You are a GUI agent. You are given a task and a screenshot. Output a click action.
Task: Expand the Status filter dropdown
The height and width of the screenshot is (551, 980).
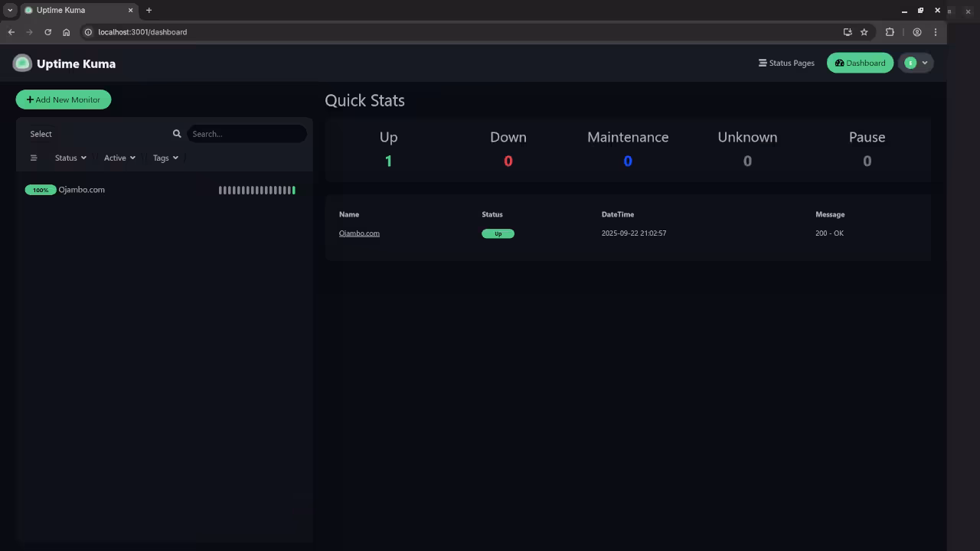[70, 158]
